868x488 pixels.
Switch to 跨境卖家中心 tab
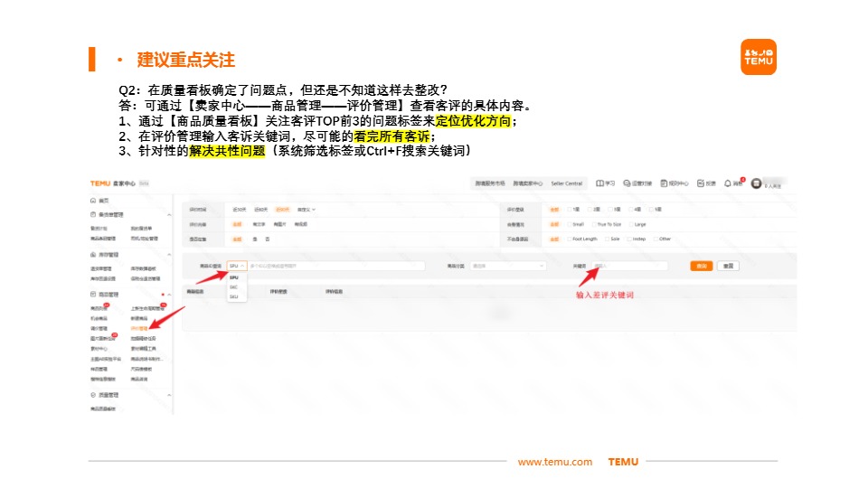(527, 183)
